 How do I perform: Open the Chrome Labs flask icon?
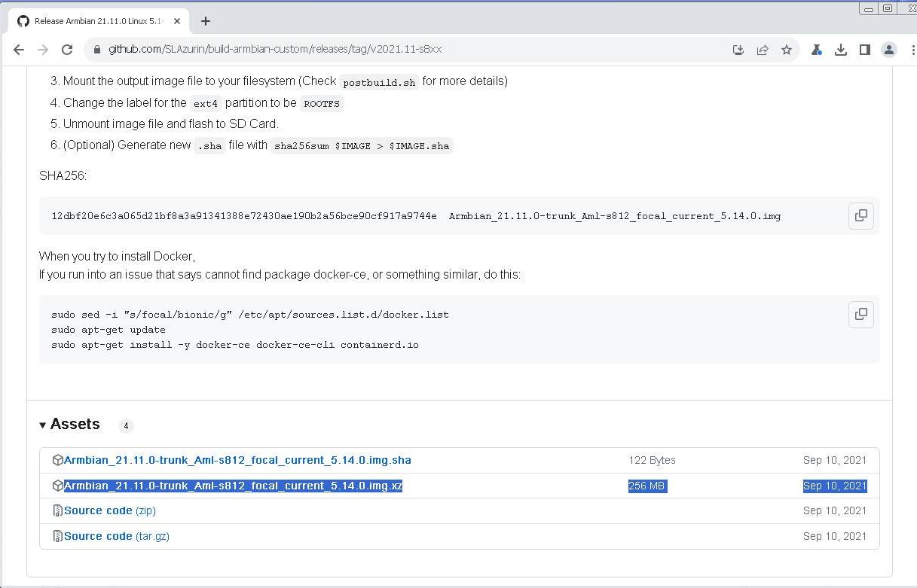816,50
